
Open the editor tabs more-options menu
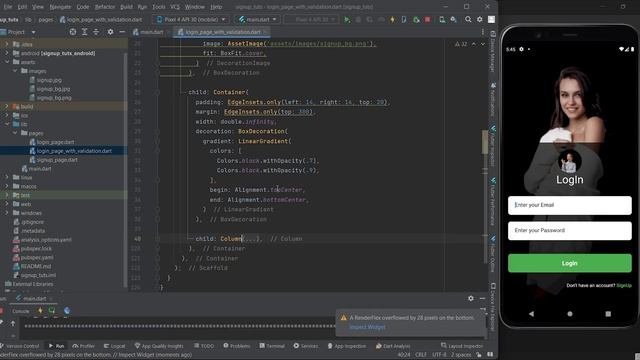coord(482,32)
